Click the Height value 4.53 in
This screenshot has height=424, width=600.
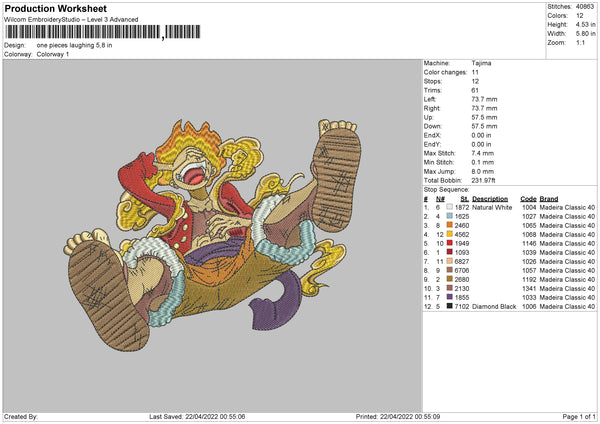tap(585, 24)
